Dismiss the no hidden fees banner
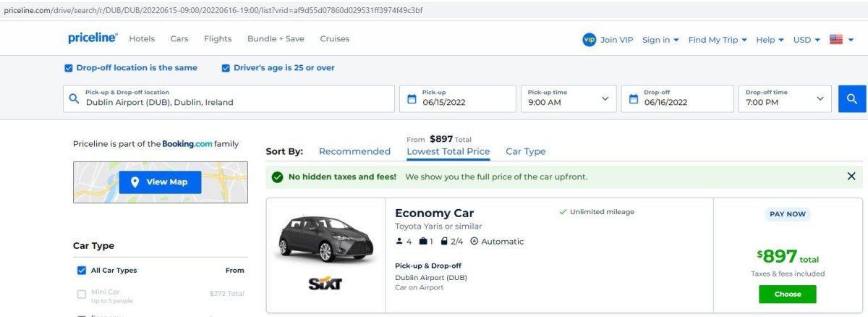The width and height of the screenshot is (868, 317). tap(851, 177)
